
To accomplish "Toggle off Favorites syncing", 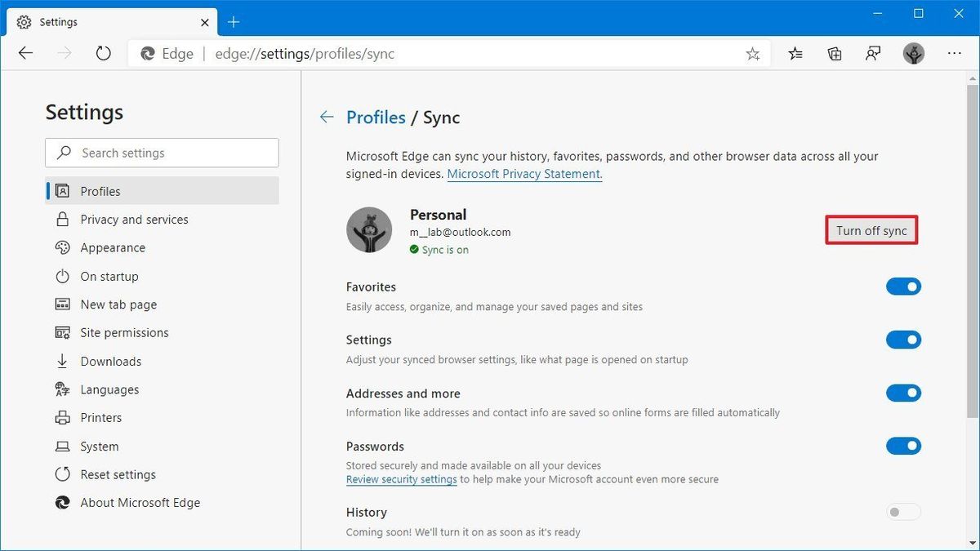I will pos(903,287).
